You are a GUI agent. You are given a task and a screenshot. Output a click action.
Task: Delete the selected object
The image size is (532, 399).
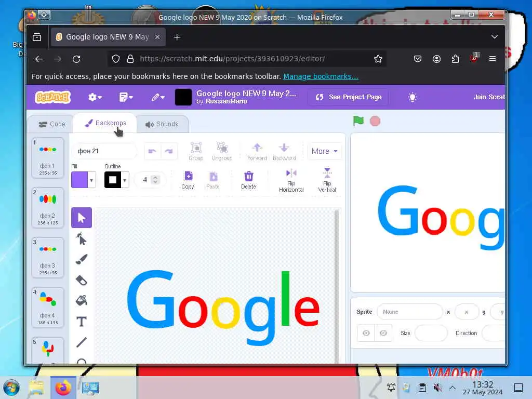tap(248, 180)
